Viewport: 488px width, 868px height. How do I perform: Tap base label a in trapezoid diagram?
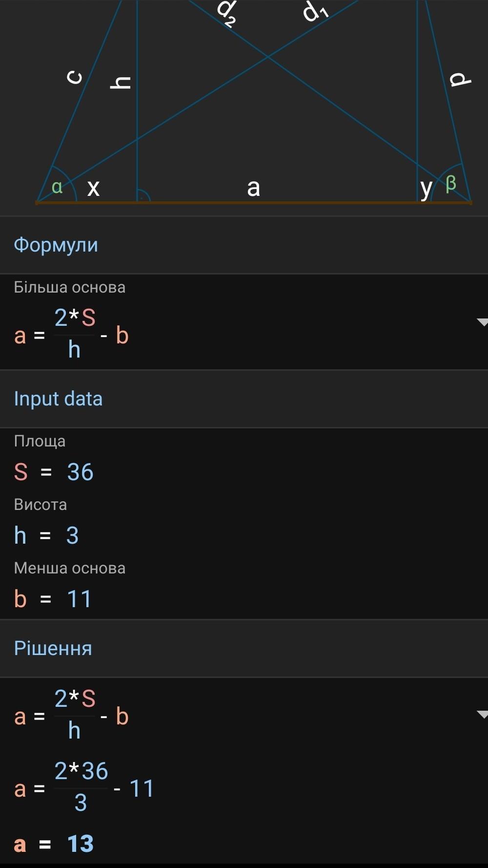click(253, 188)
